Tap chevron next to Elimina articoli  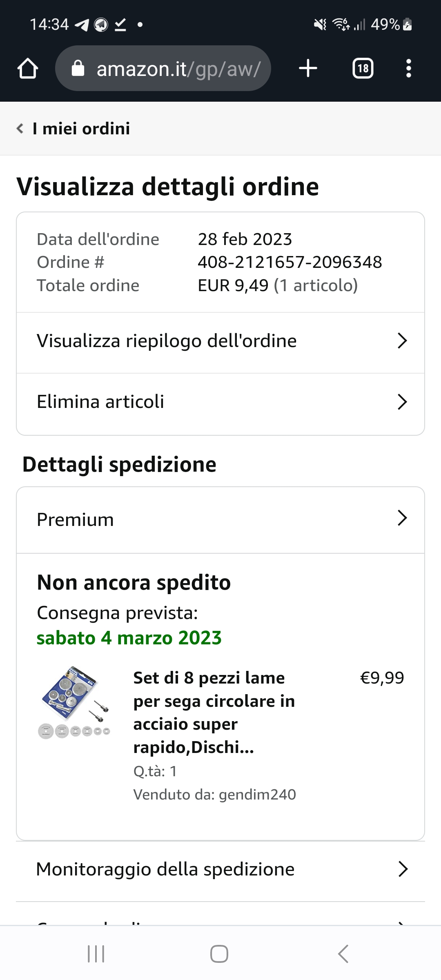click(x=402, y=402)
